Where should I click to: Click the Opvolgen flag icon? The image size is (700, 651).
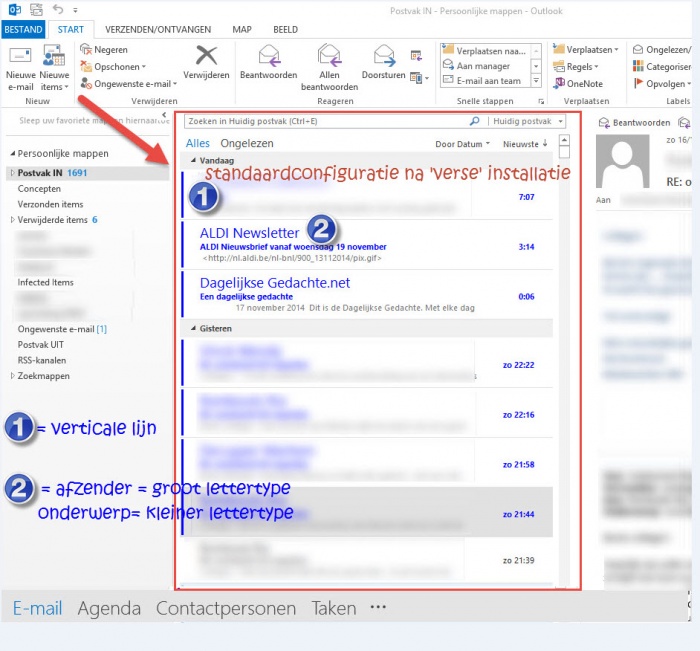pyautogui.click(x=638, y=83)
